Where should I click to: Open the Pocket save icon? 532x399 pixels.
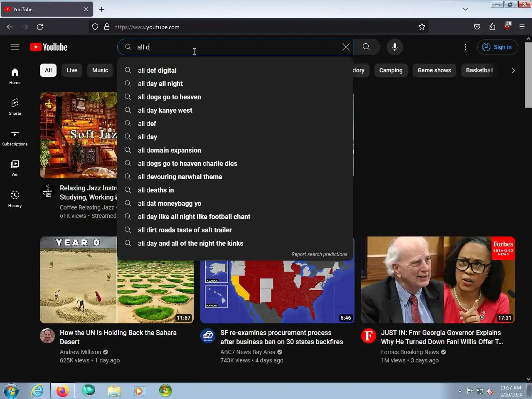pyautogui.click(x=477, y=27)
